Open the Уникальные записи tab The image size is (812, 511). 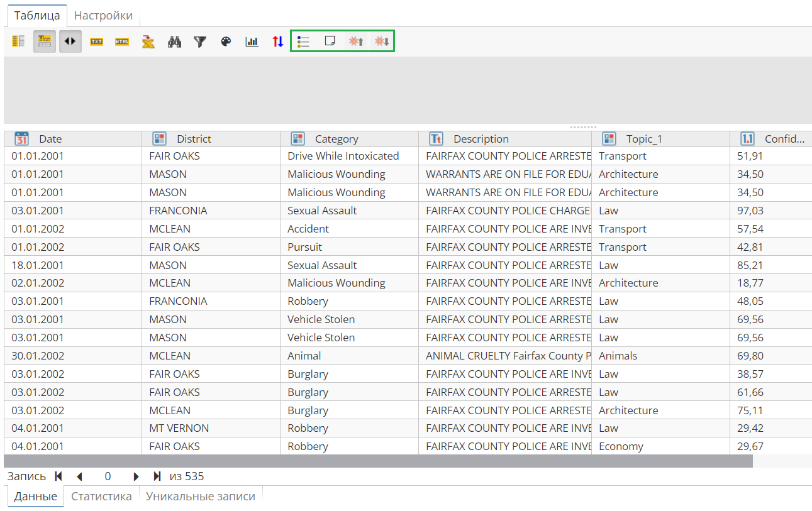coord(201,496)
